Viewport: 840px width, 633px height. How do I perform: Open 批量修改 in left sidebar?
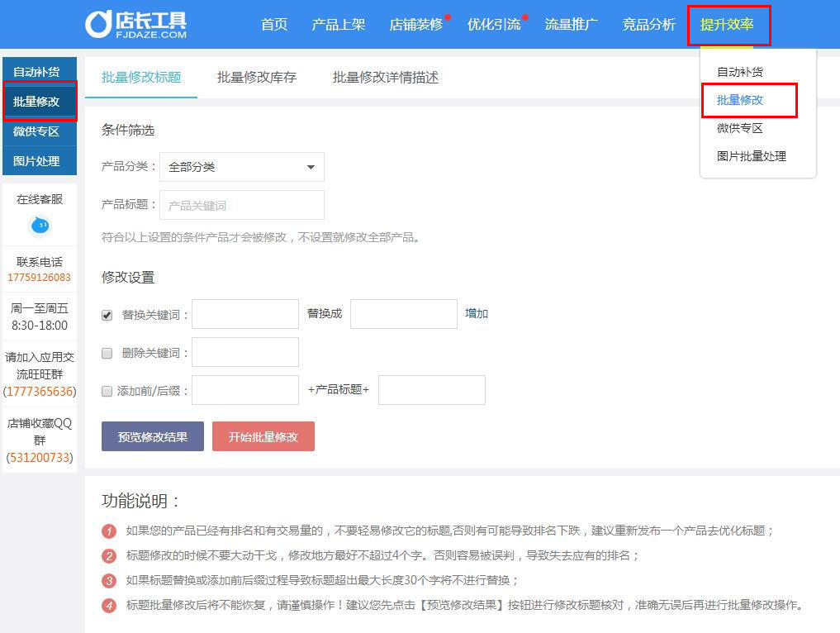pyautogui.click(x=40, y=102)
